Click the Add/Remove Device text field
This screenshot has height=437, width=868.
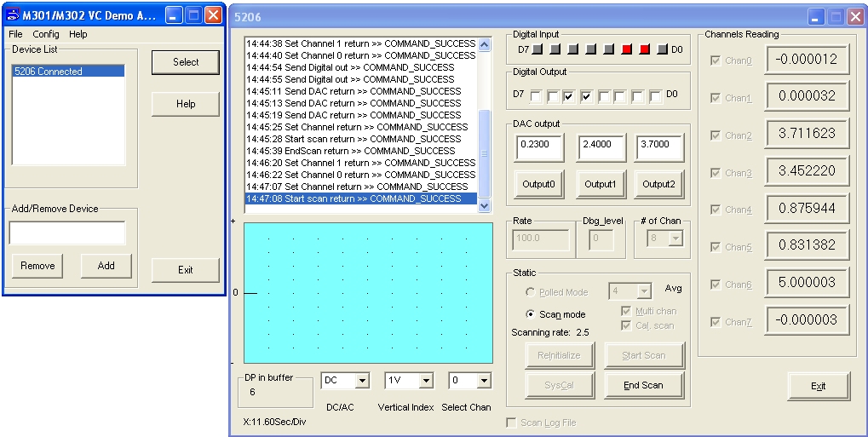click(68, 233)
